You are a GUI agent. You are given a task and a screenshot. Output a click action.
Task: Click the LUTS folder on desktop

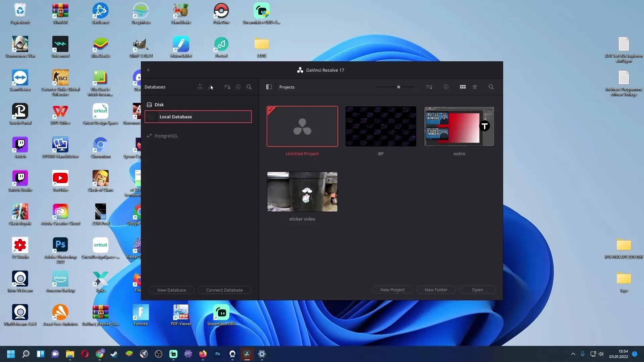(x=262, y=47)
